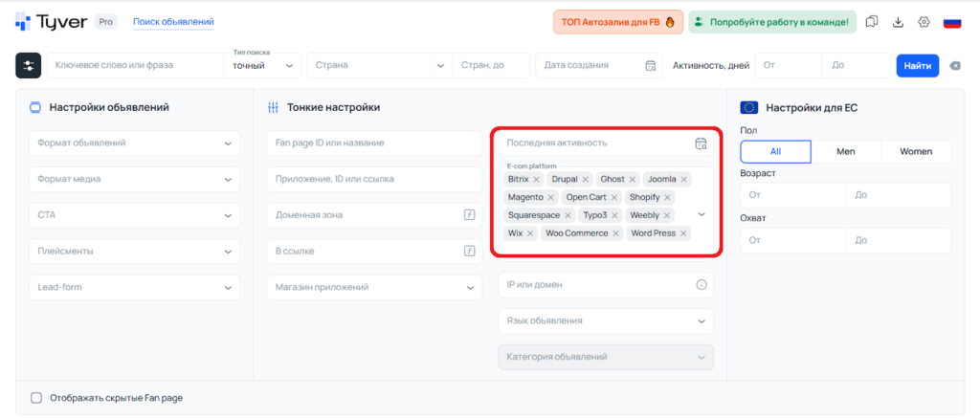Select the Women gender option
The image size is (980, 418).
915,152
